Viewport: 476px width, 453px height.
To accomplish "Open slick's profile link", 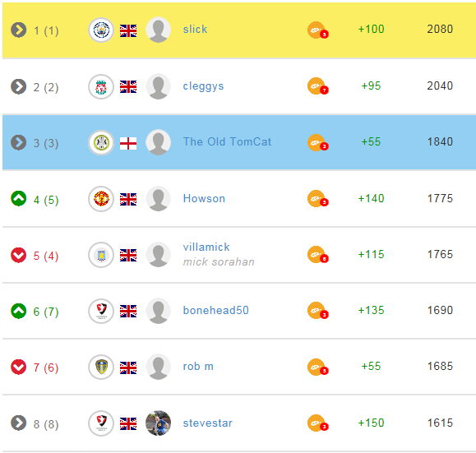I will click(x=195, y=29).
